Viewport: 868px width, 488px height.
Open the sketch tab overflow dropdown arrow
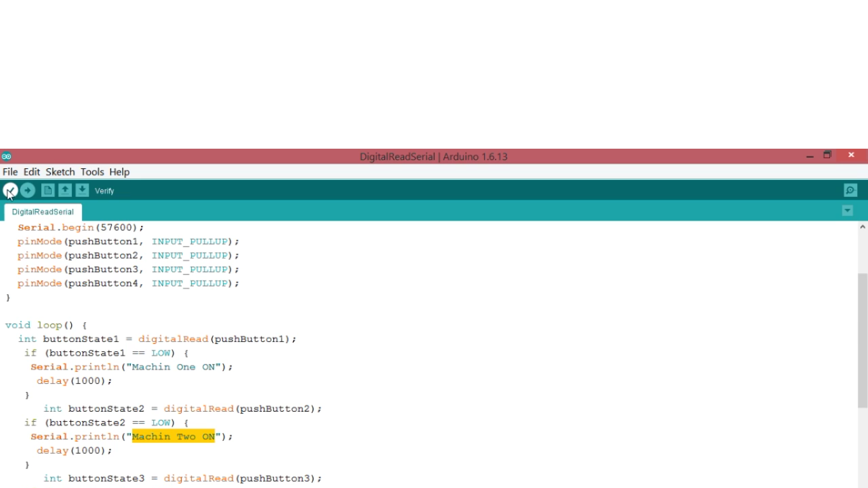[847, 210]
